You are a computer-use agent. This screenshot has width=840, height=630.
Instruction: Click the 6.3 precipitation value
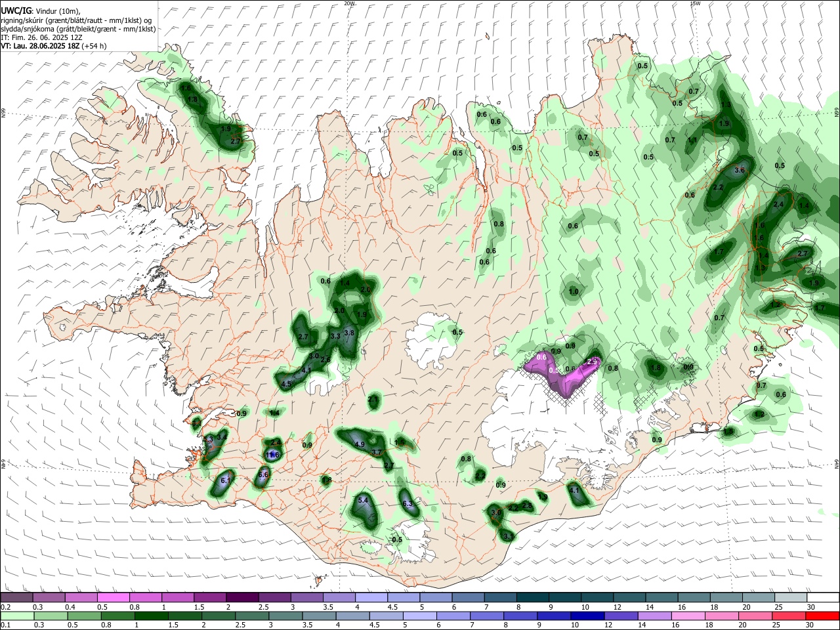point(407,504)
